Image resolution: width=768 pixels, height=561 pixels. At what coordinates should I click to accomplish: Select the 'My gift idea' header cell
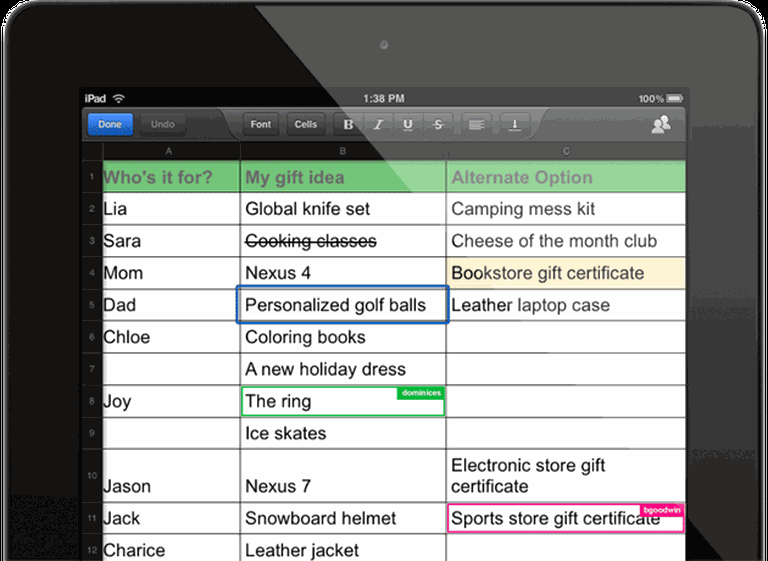[x=343, y=177]
